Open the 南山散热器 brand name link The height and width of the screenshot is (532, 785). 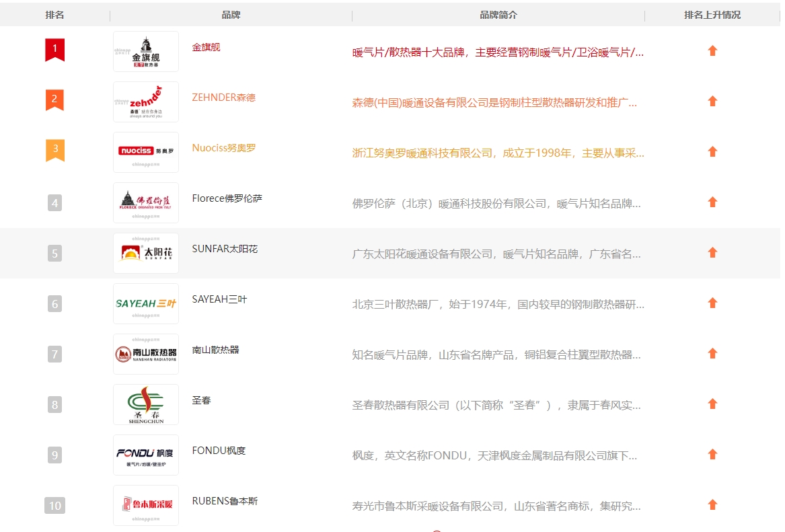[215, 350]
